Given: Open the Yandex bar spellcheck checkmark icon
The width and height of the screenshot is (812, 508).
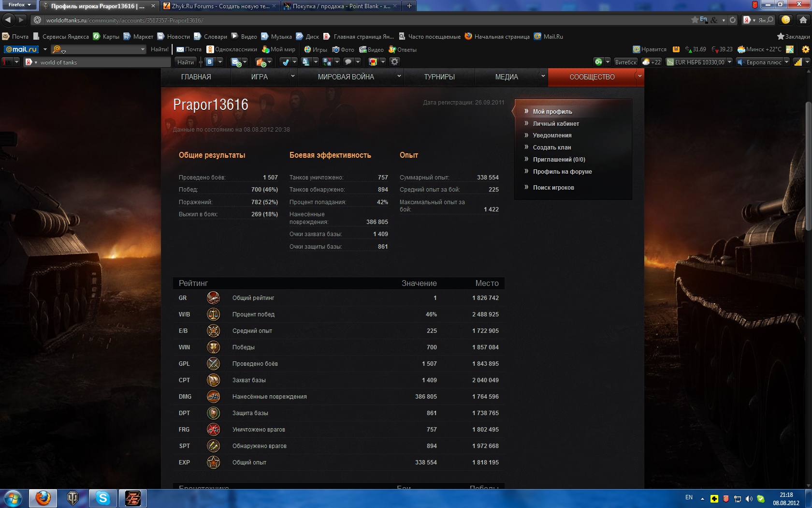Looking at the screenshot, I should pos(286,62).
